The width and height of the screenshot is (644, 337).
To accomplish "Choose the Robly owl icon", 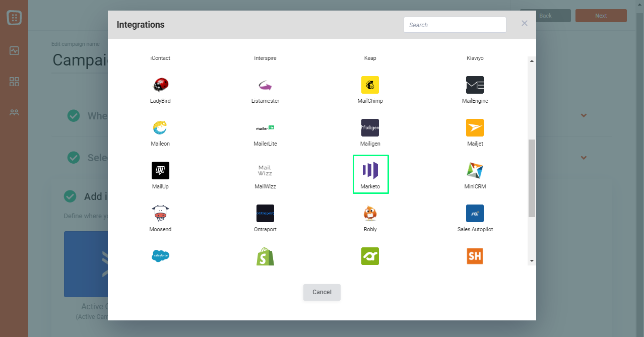I will (370, 214).
